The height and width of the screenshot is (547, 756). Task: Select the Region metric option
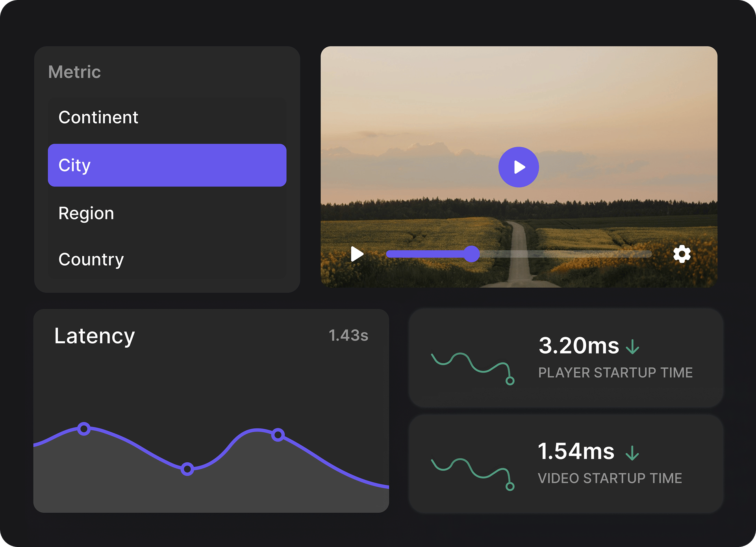coord(167,213)
